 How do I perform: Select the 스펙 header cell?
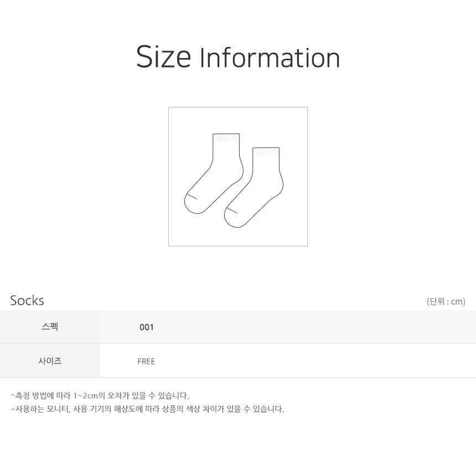tap(50, 327)
